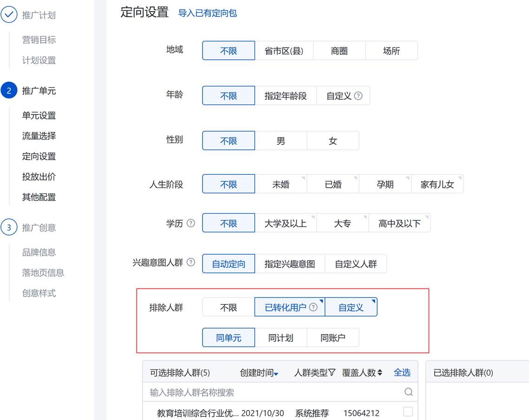Click help icon beside 兴趣意图人群 label
Image resolution: width=529 pixels, height=420 pixels.
191,262
